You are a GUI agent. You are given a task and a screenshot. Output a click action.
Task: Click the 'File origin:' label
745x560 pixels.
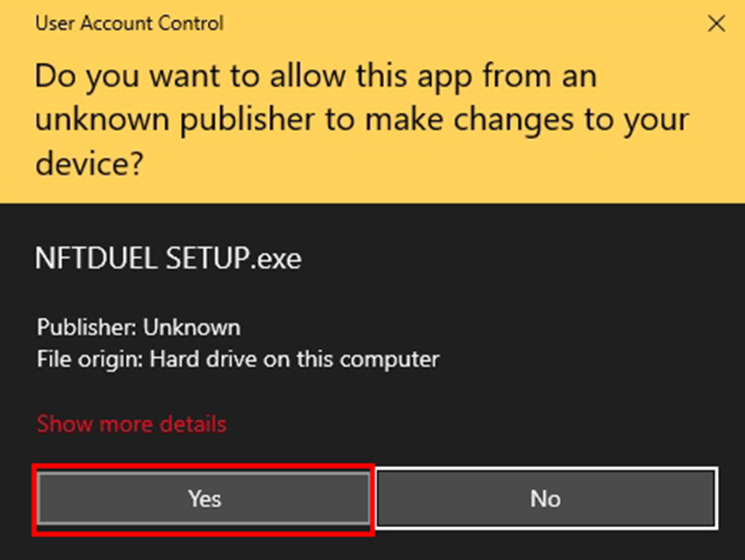pyautogui.click(x=90, y=358)
